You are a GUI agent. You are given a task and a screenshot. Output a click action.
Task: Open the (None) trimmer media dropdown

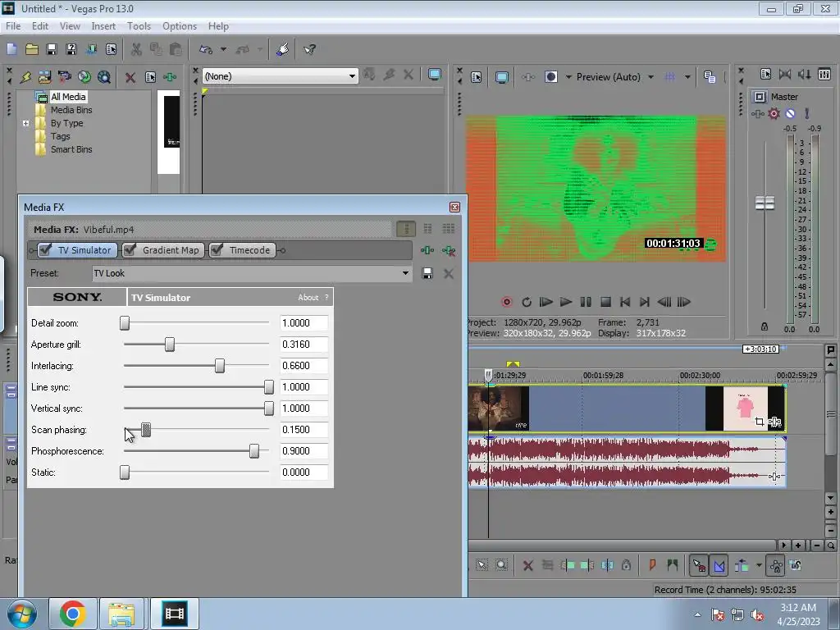[352, 76]
